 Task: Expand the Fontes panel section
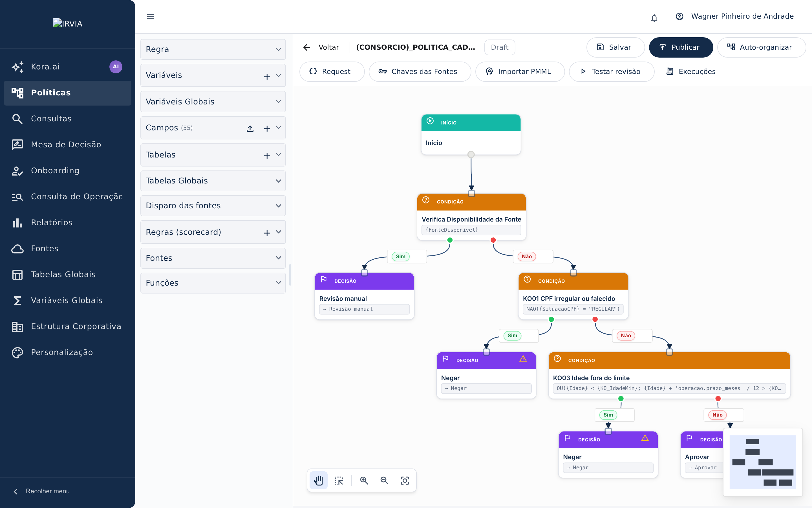(213, 258)
